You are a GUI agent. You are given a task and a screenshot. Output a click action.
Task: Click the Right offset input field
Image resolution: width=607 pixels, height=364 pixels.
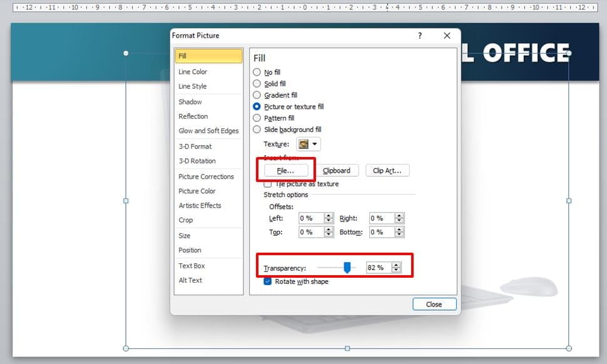click(x=380, y=218)
